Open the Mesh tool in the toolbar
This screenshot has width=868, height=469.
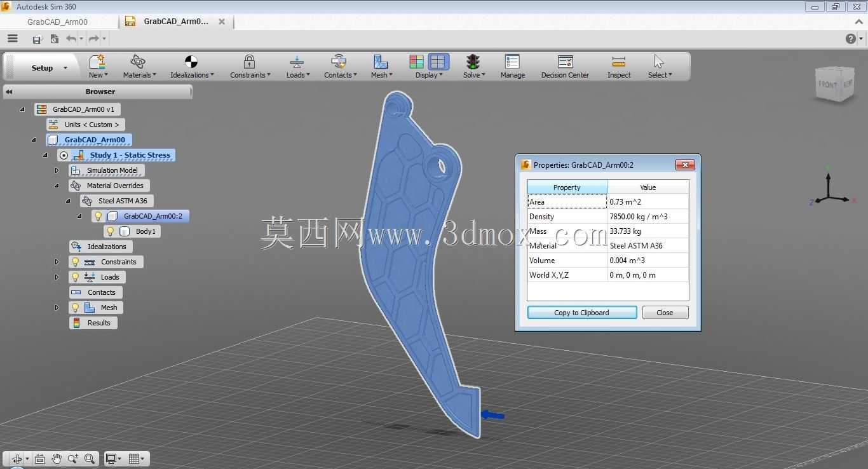pos(381,67)
